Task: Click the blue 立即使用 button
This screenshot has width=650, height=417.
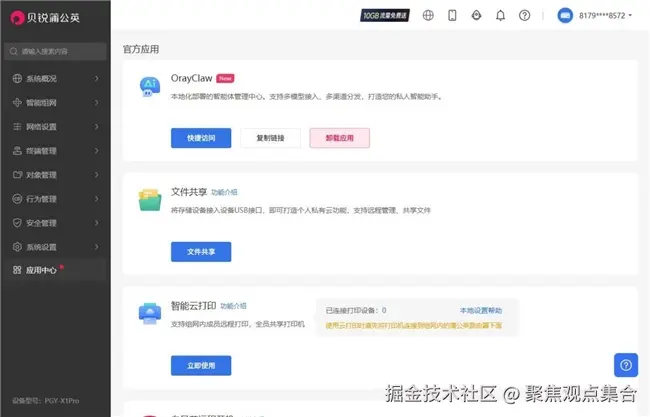Action: coord(201,365)
